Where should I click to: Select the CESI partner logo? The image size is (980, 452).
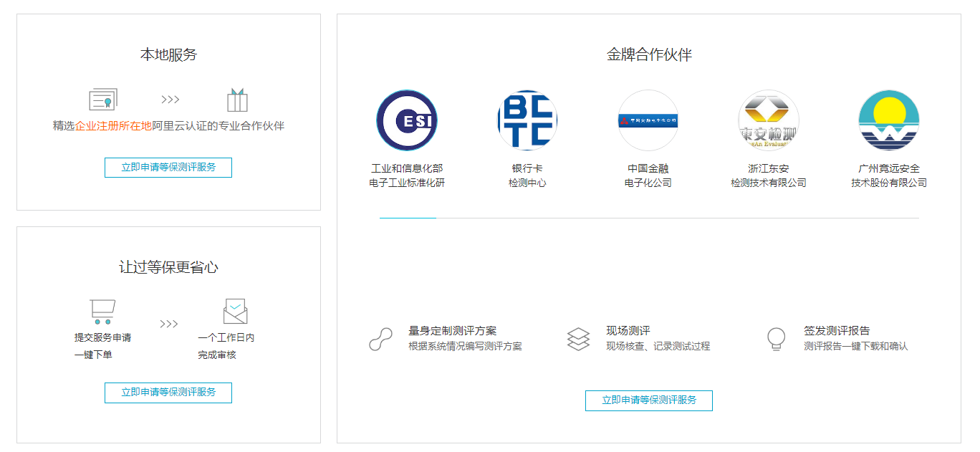[x=407, y=120]
